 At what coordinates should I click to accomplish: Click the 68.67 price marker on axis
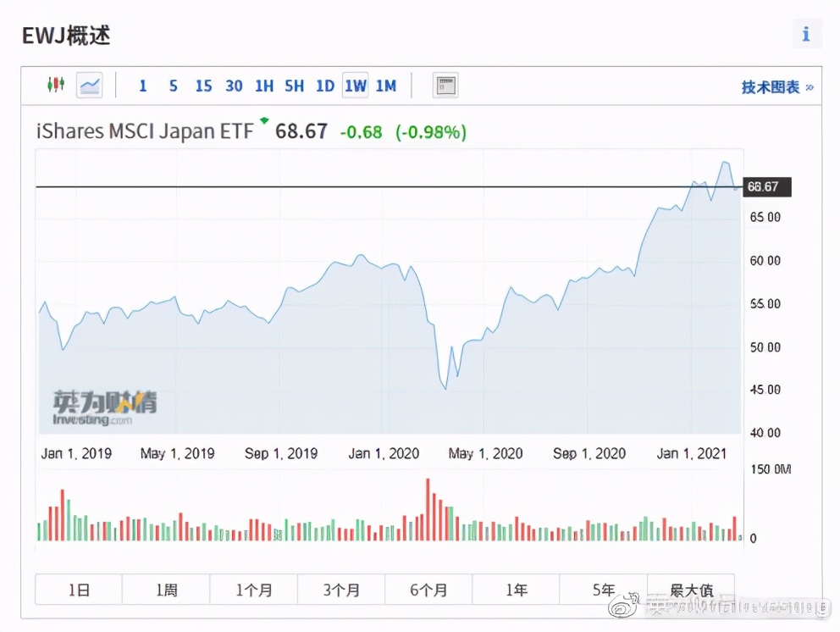766,187
